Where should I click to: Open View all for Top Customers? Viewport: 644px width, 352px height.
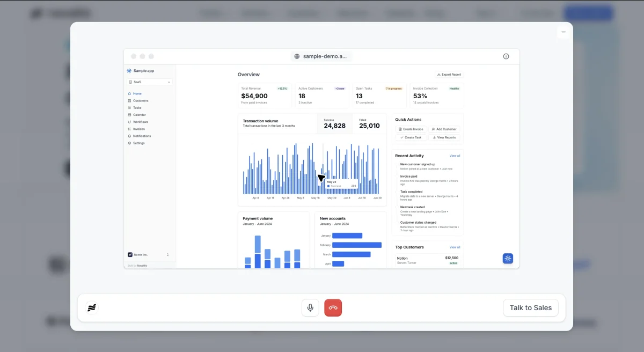[455, 247]
